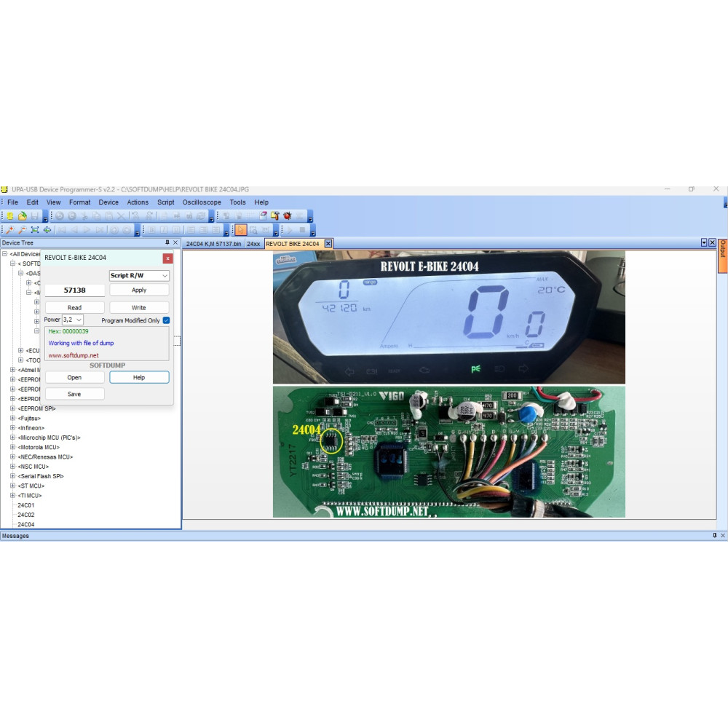728x728 pixels.
Task: Select the TI MCU tree item
Action: tap(30, 495)
